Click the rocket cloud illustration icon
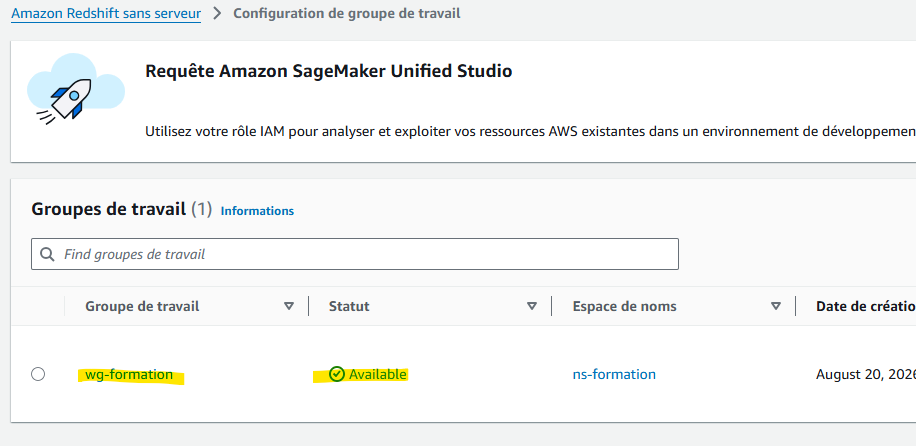Image resolution: width=916 pixels, height=446 pixels. tap(76, 88)
